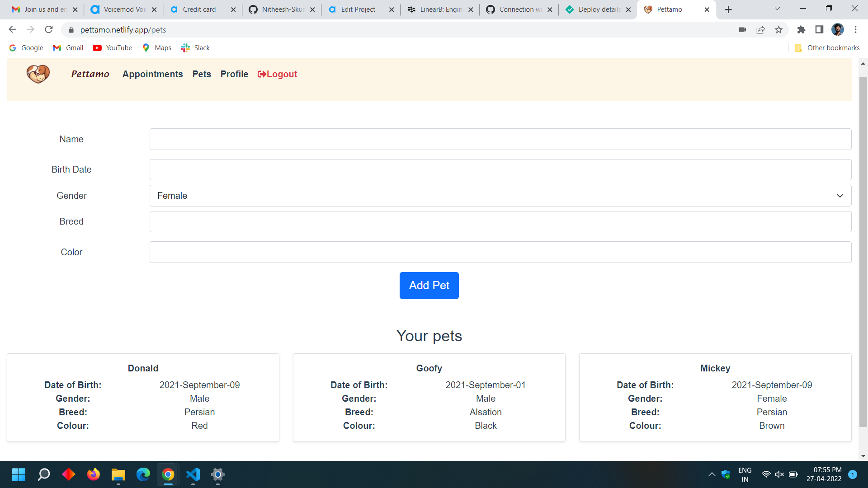The width and height of the screenshot is (868, 488).
Task: Click the share page icon
Action: 760,30
